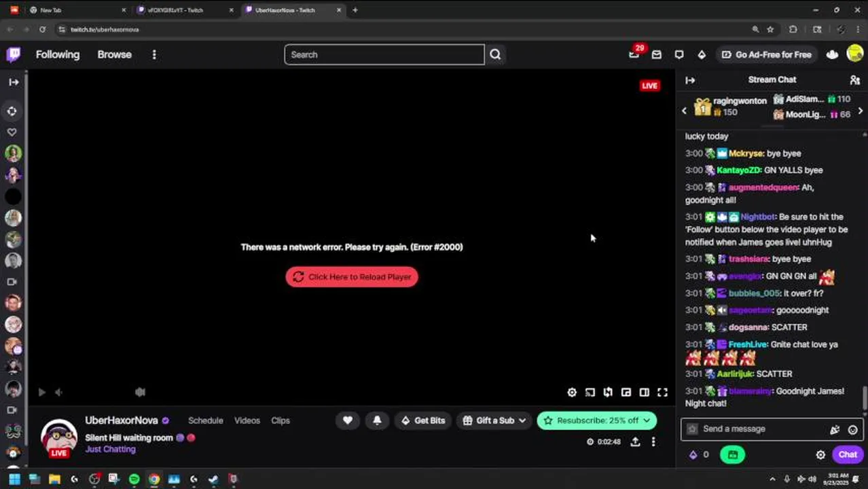Enable mini player picture-in-picture mode

click(626, 392)
